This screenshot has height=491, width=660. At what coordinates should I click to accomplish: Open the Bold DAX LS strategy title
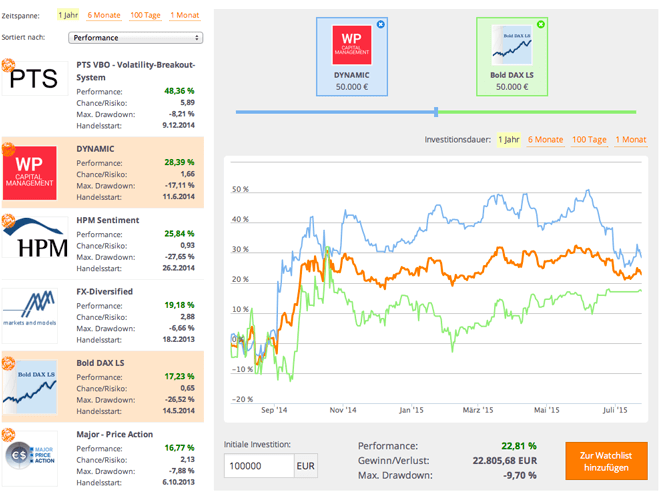pos(100,363)
